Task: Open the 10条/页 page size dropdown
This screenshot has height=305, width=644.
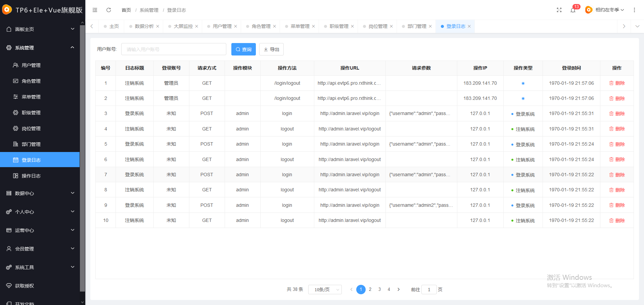Action: pyautogui.click(x=325, y=290)
